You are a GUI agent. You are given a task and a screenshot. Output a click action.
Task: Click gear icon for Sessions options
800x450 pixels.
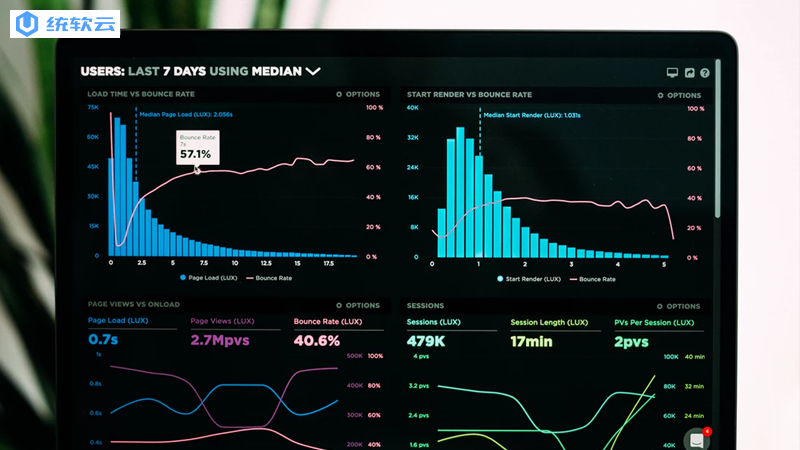click(660, 307)
